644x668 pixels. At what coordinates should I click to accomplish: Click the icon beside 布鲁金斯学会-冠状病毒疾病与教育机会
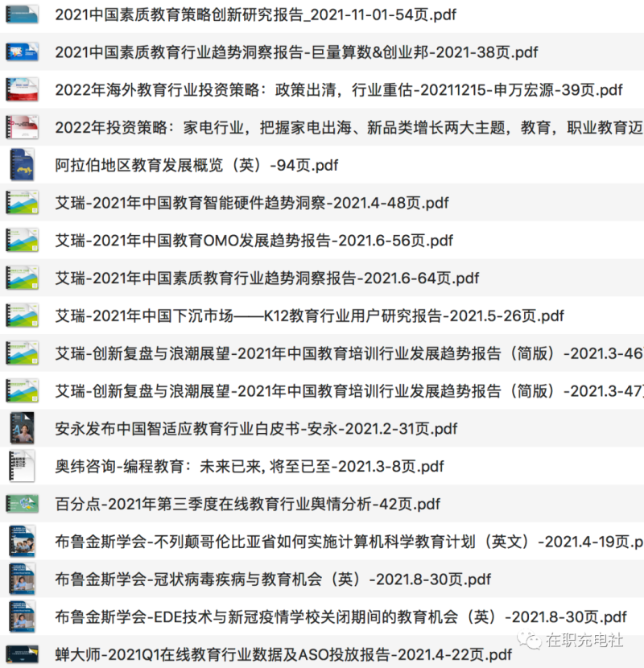click(22, 579)
